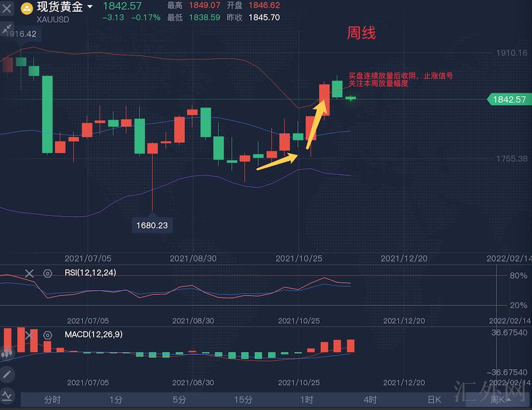
Task: Click the candlestick chart type icon
Action: click(7, 353)
